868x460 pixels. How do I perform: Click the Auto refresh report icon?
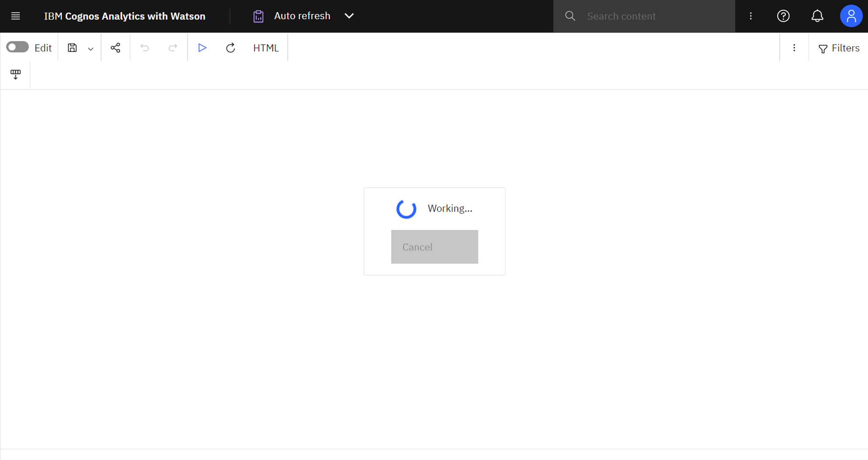pos(258,16)
